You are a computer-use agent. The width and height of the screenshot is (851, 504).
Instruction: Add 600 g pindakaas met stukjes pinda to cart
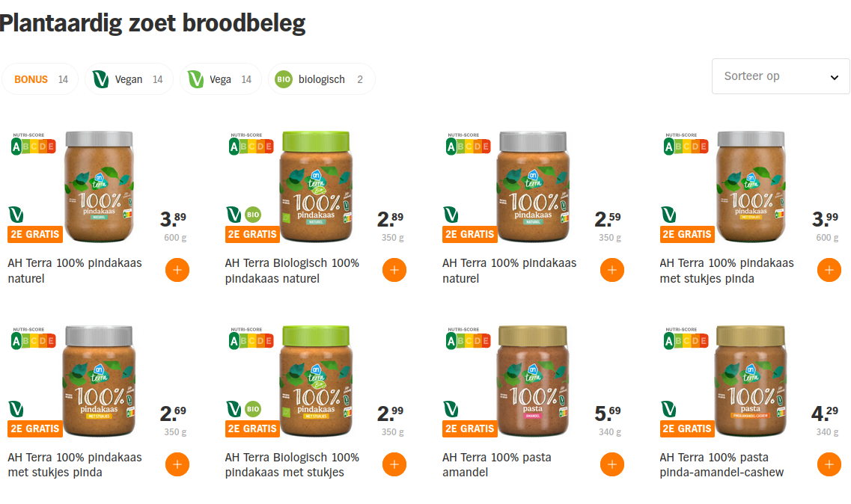[x=829, y=270]
